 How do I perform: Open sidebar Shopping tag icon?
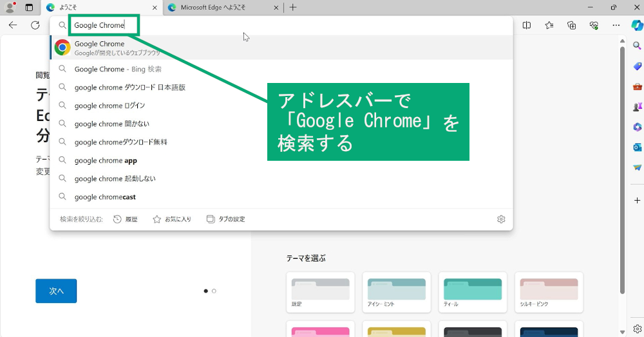coord(637,66)
